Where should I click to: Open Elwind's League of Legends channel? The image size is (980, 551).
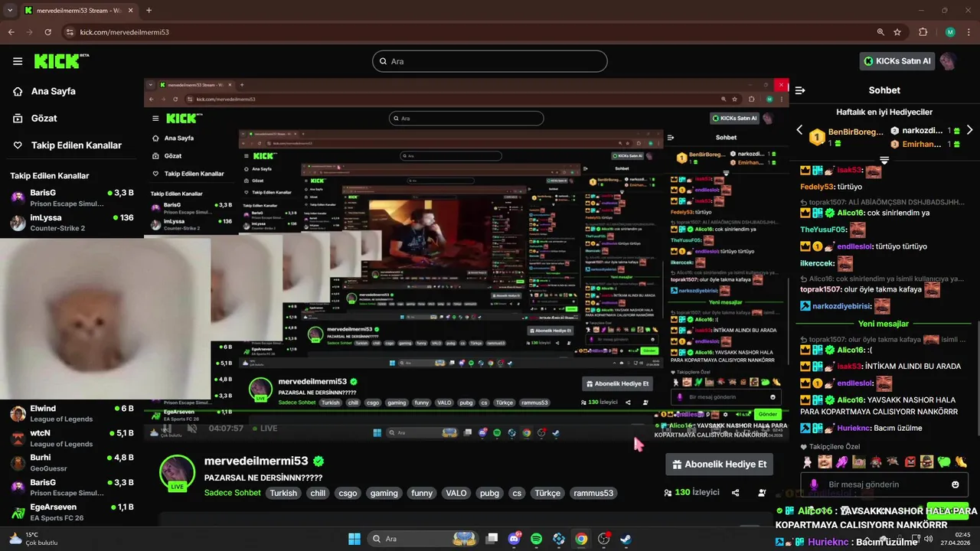tap(72, 413)
